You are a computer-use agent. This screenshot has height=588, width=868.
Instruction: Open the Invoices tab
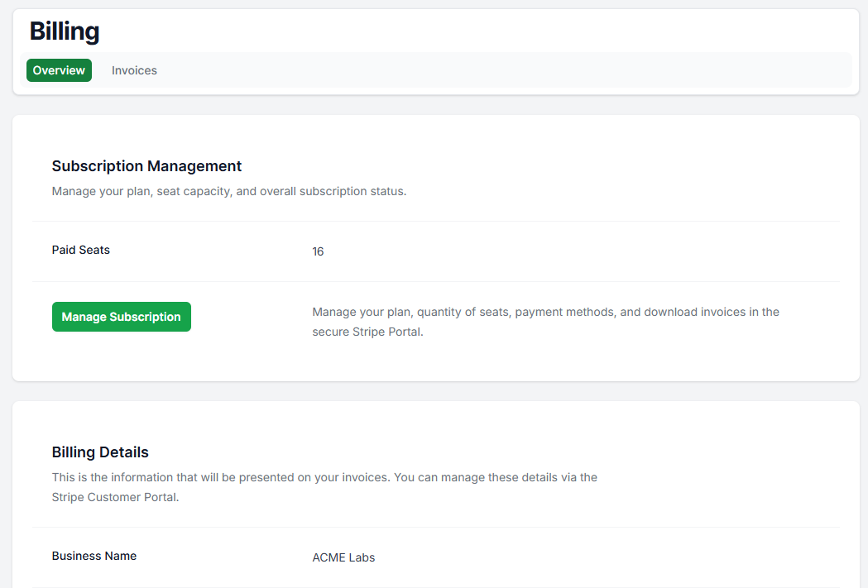click(x=134, y=70)
